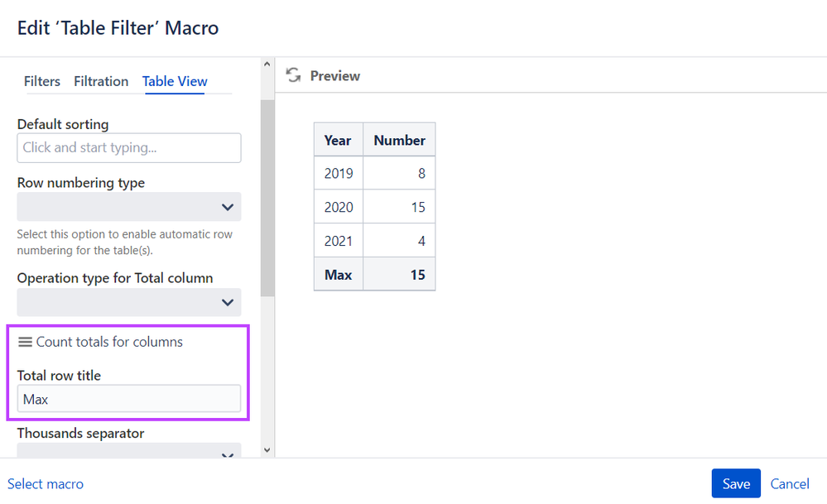The width and height of the screenshot is (827, 504).
Task: Save the macro settings
Action: [x=736, y=483]
